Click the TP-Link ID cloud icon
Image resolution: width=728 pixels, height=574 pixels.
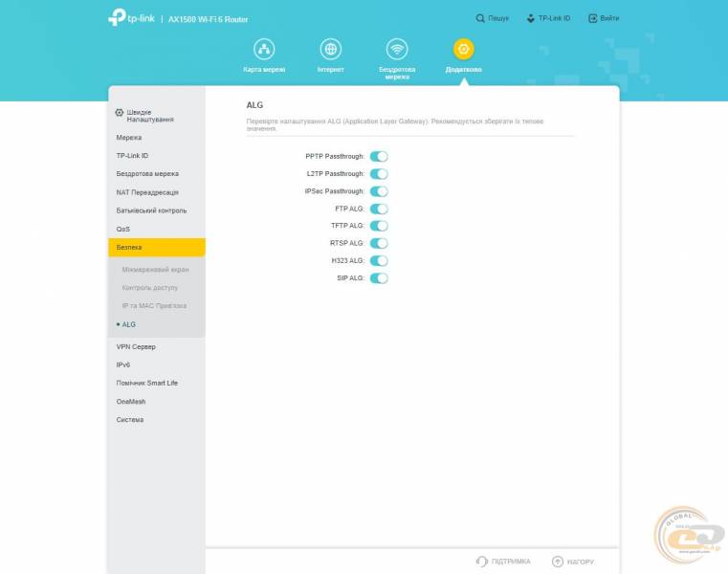click(531, 18)
